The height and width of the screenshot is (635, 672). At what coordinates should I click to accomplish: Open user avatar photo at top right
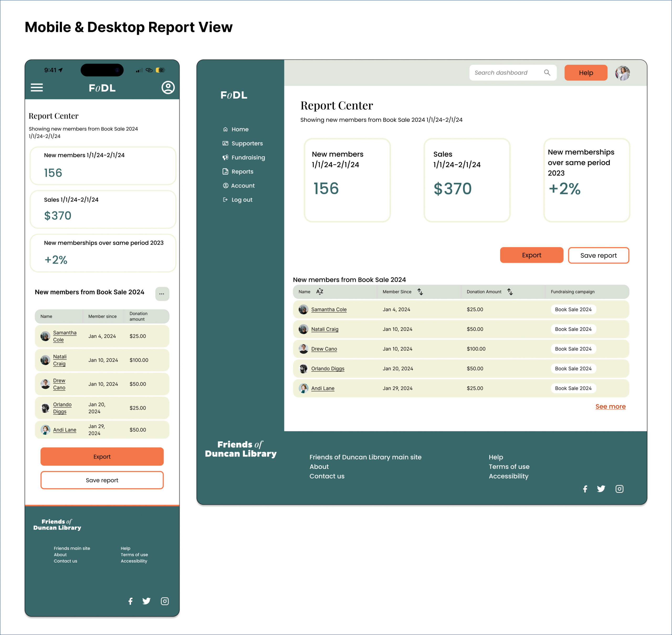point(622,73)
